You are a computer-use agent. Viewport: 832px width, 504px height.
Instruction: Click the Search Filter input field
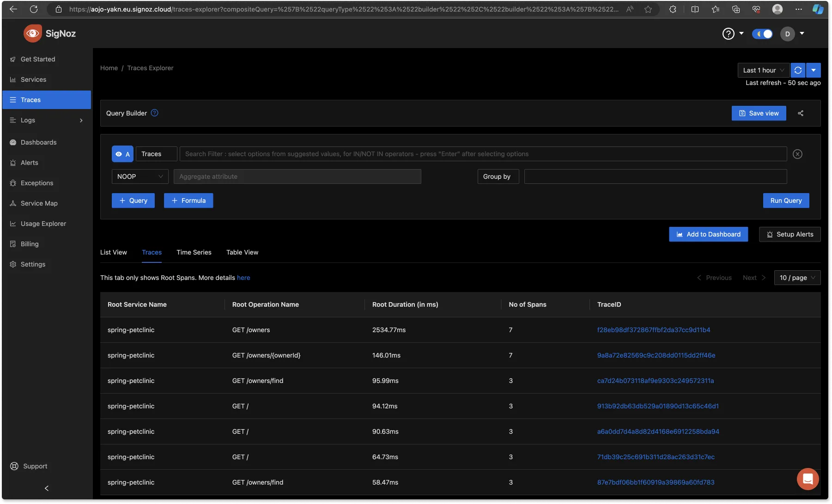(483, 154)
